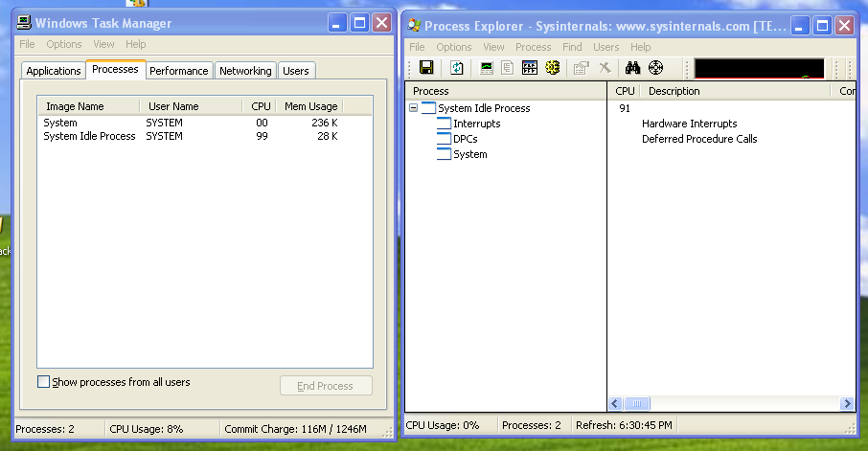Viewport: 868px width, 451px height.
Task: Switch to the Networking tab
Action: tap(245, 71)
